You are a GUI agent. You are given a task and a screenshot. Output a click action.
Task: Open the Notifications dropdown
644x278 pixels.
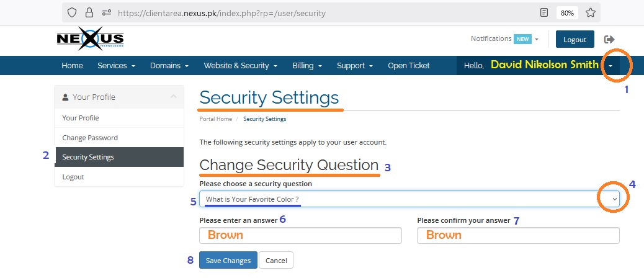point(504,39)
